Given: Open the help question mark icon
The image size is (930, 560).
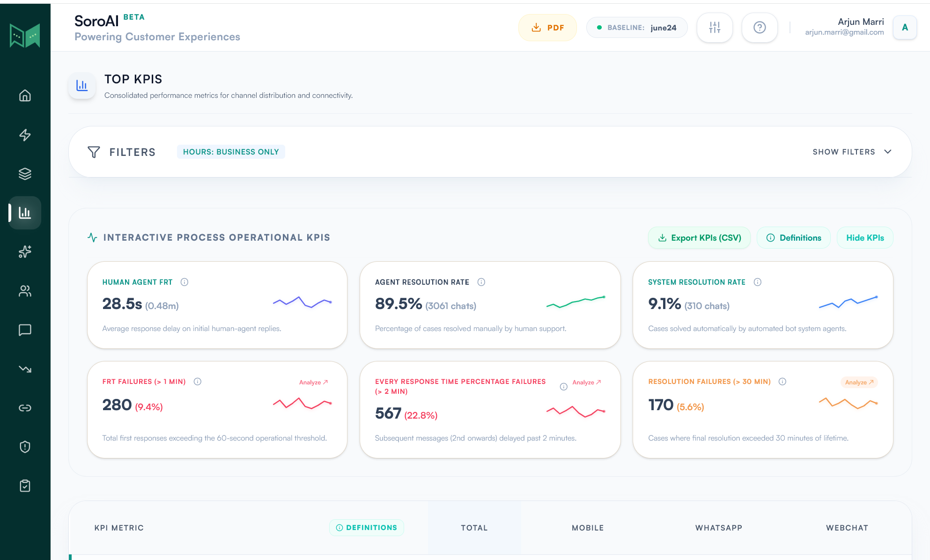Looking at the screenshot, I should 760,28.
